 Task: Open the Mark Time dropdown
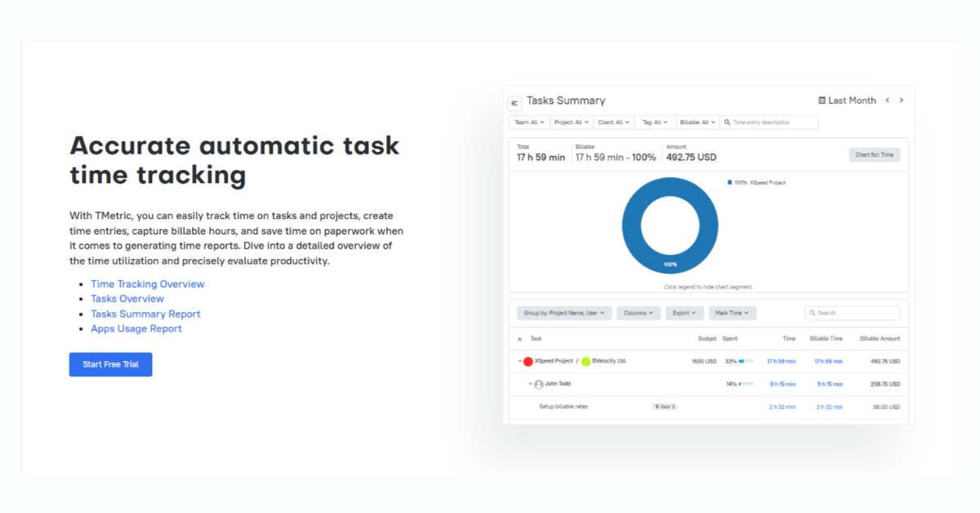click(733, 313)
